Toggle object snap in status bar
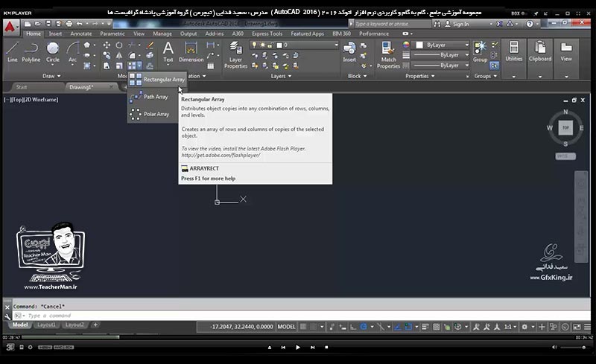 click(x=408, y=327)
